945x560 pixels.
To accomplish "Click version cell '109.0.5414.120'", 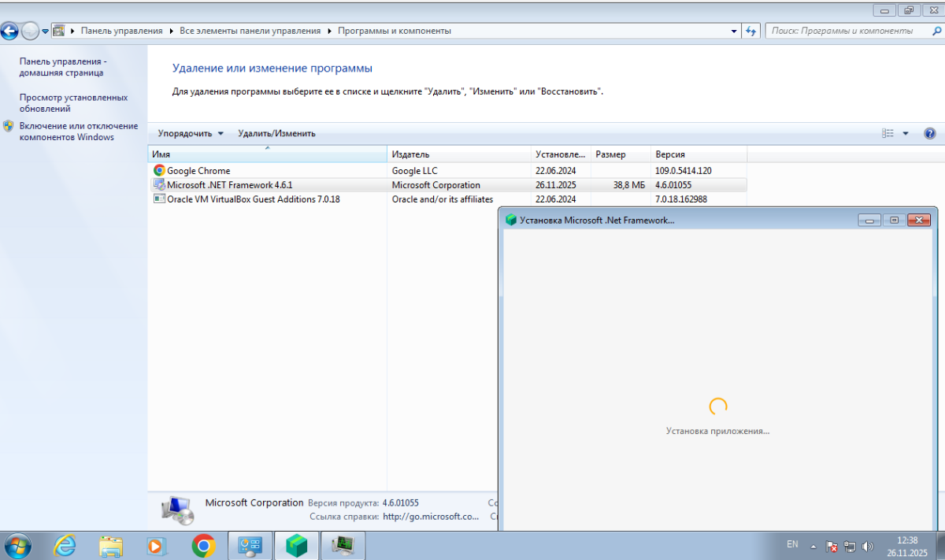I will pos(684,170).
